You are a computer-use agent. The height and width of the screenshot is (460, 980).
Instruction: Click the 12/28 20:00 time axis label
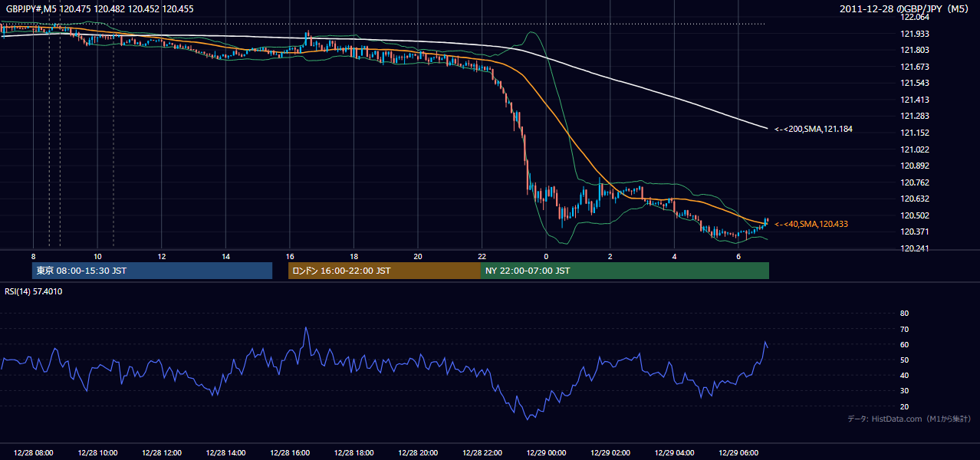(418, 453)
